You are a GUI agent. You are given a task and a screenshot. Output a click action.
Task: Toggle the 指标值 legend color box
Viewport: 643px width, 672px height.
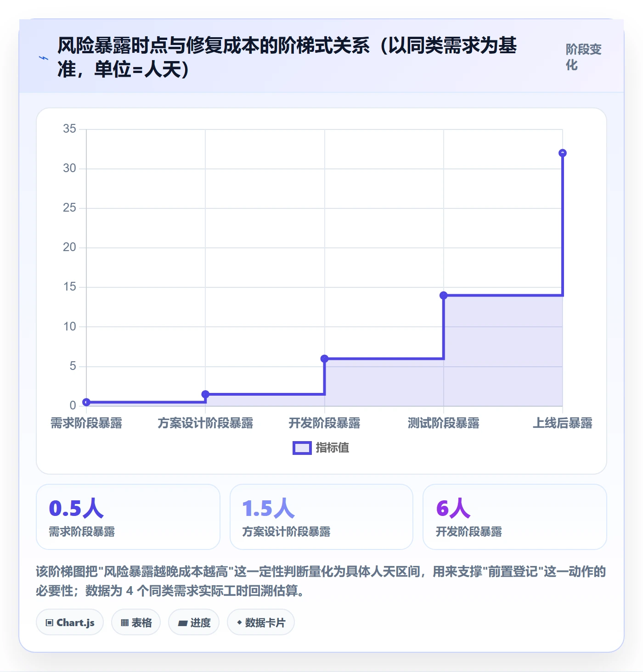pos(302,448)
